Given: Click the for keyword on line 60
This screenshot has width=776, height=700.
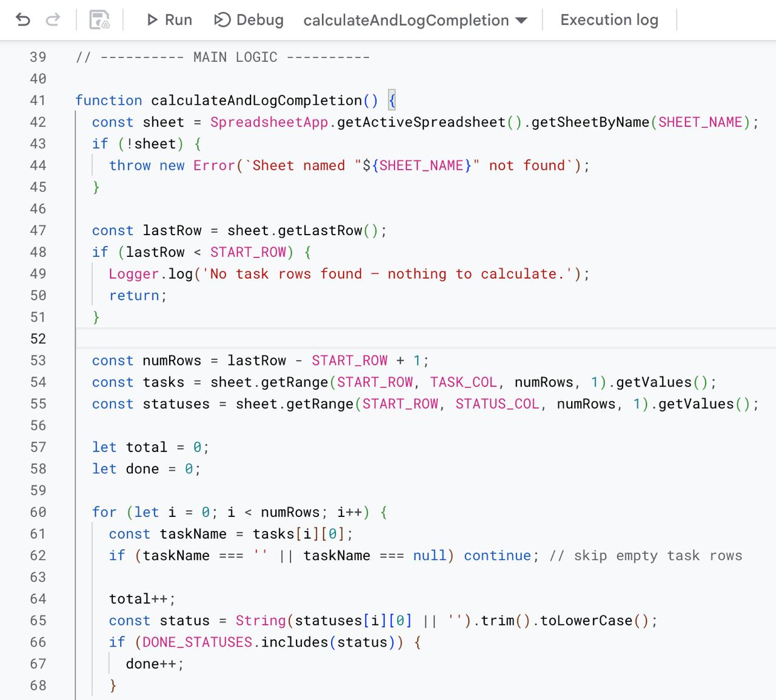Looking at the screenshot, I should [x=104, y=512].
